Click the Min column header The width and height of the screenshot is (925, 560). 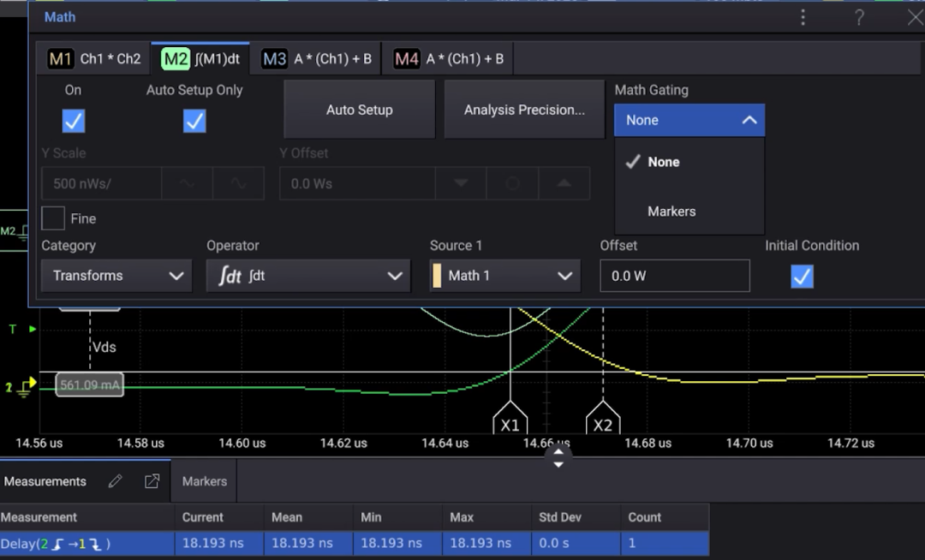point(398,517)
